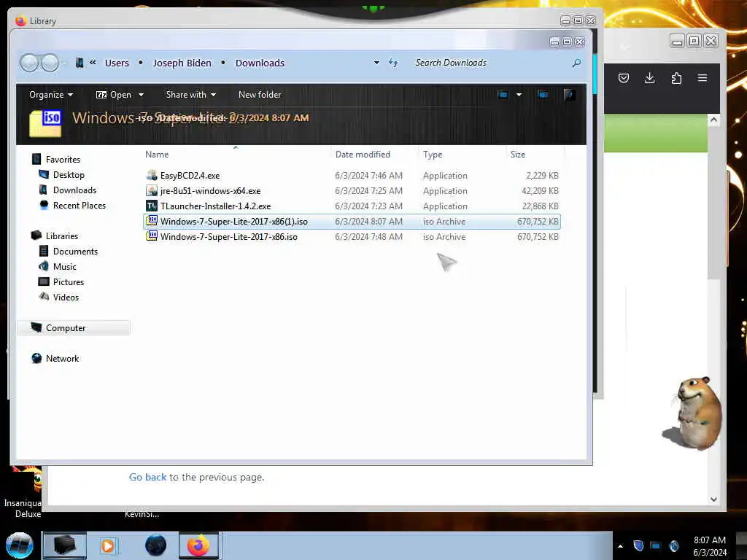
Task: Click the Back navigation button in Explorer
Action: tap(29, 63)
